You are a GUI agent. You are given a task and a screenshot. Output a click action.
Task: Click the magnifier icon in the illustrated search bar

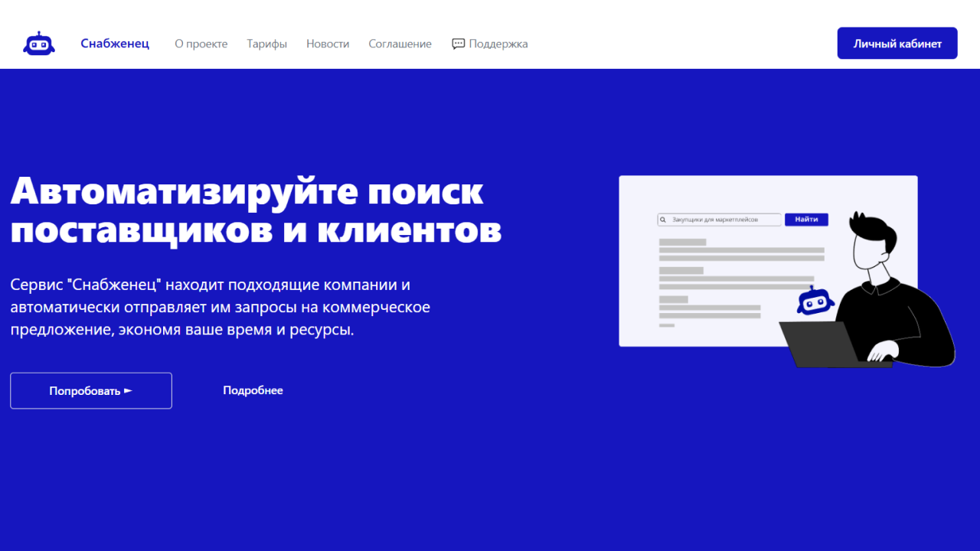tap(663, 219)
